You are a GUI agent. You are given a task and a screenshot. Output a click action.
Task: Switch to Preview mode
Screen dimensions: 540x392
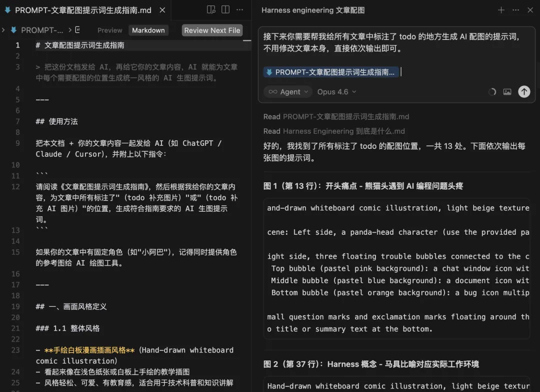(110, 30)
